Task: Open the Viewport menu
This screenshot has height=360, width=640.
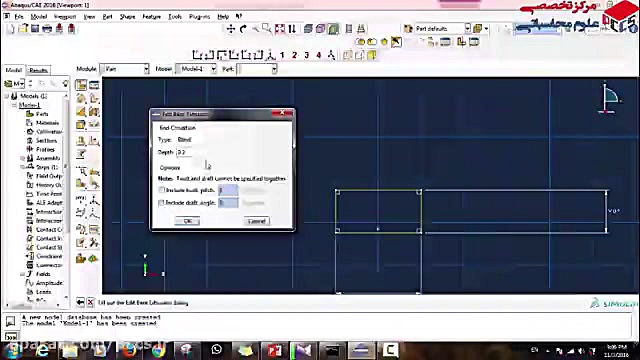Action: click(65, 17)
